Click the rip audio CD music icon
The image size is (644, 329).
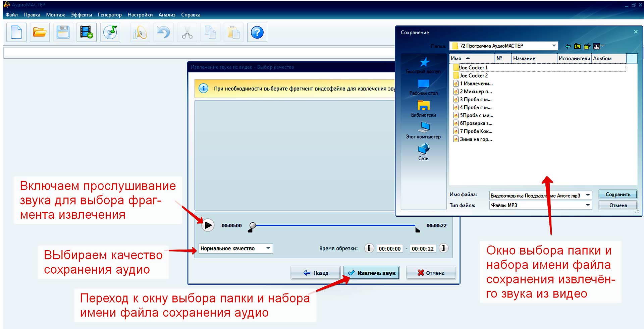tap(110, 33)
